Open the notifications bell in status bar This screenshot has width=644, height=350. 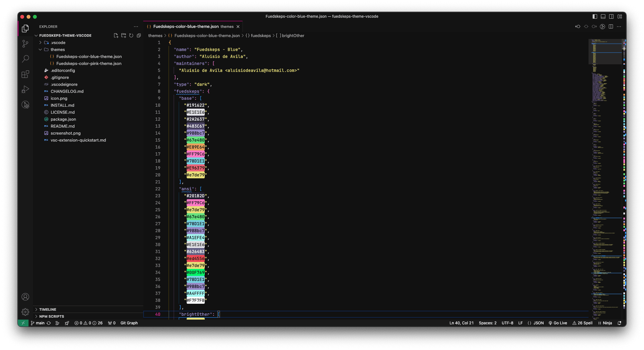(x=620, y=323)
